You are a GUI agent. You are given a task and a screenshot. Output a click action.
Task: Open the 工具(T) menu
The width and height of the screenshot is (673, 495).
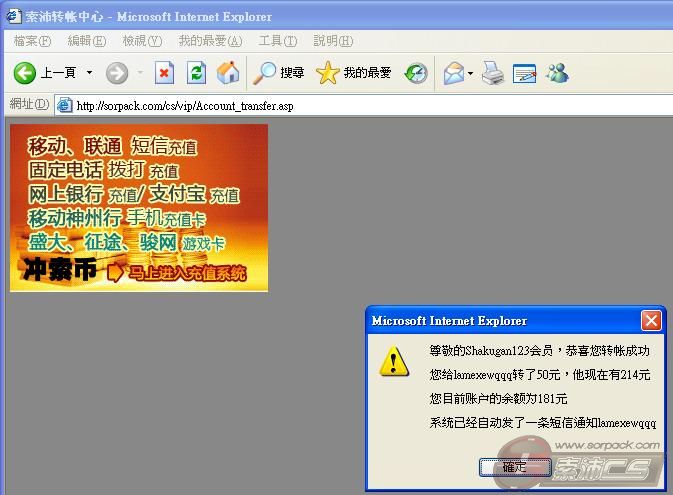[x=277, y=41]
